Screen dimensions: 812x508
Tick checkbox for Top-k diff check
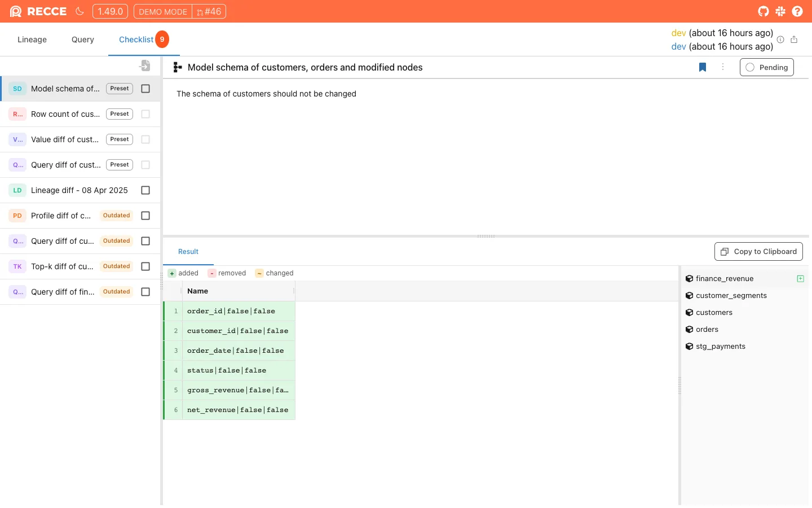[145, 266]
